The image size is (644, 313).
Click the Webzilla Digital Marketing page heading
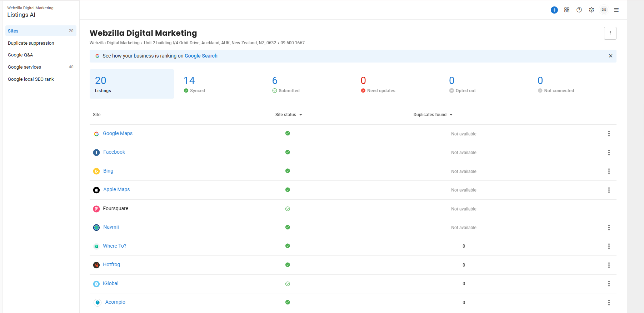143,33
